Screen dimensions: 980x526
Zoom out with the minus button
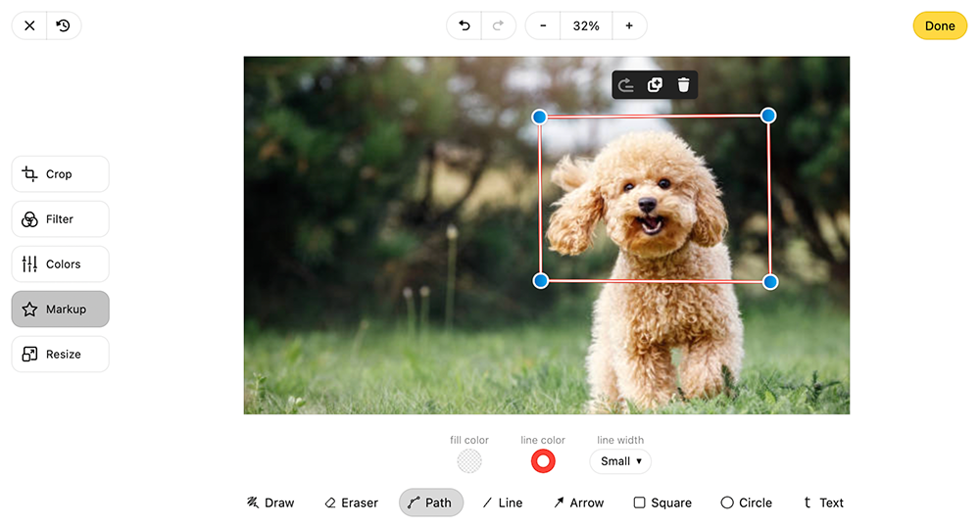tap(543, 25)
